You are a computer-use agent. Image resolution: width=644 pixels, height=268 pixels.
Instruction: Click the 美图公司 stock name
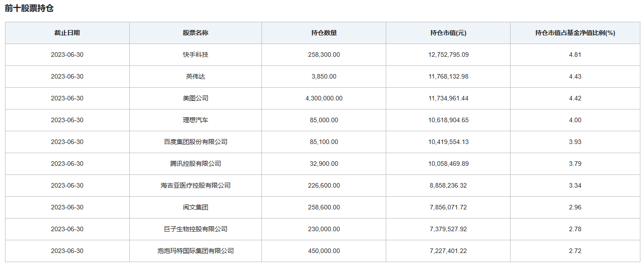point(196,99)
